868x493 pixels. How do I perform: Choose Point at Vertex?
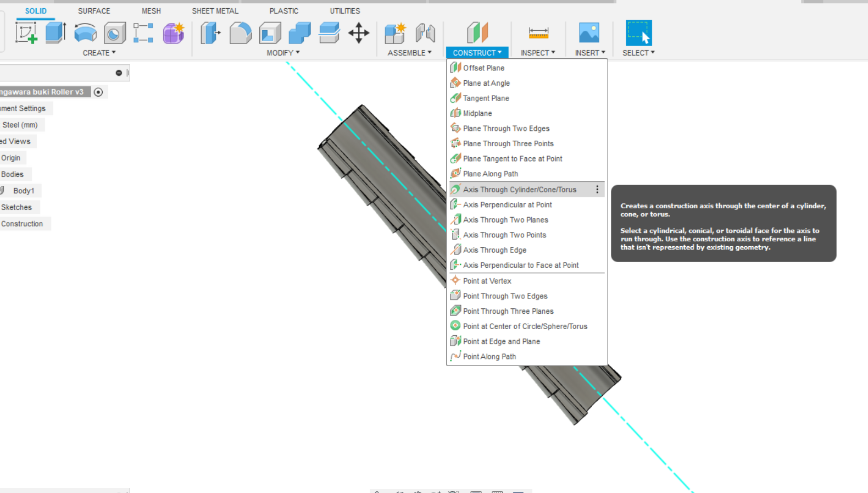click(x=527, y=281)
